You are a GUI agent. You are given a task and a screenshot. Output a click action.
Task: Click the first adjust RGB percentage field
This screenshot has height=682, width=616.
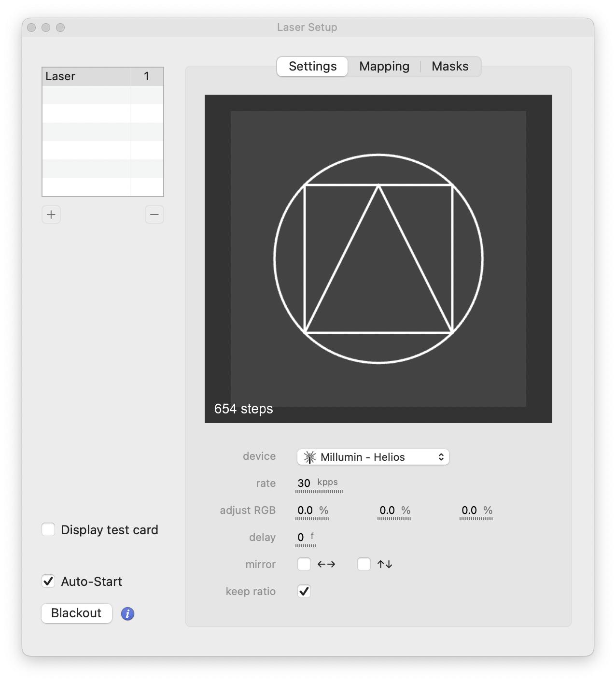click(312, 511)
